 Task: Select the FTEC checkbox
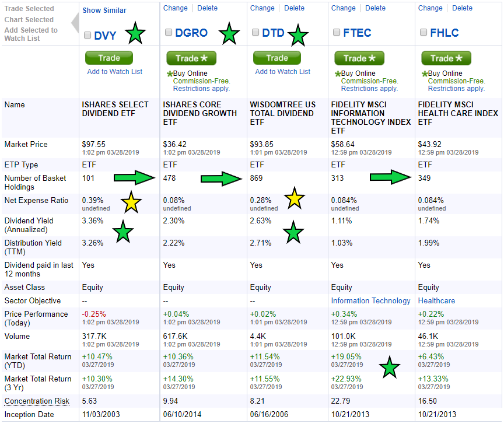pos(337,33)
